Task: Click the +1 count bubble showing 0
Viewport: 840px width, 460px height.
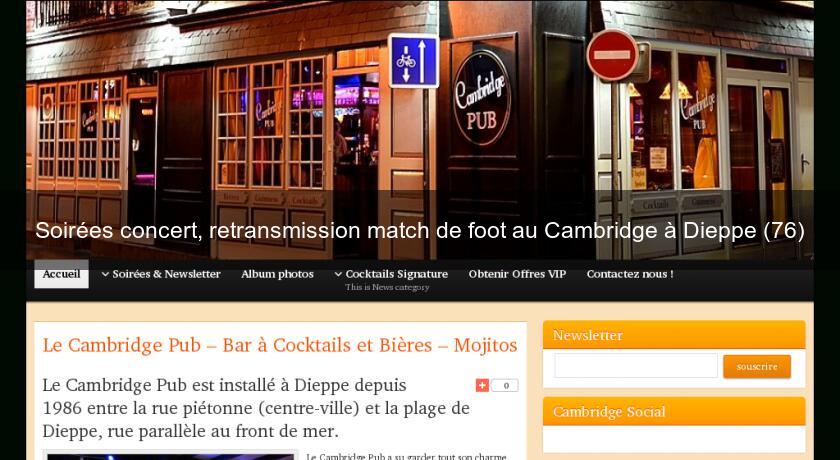Action: 505,386
